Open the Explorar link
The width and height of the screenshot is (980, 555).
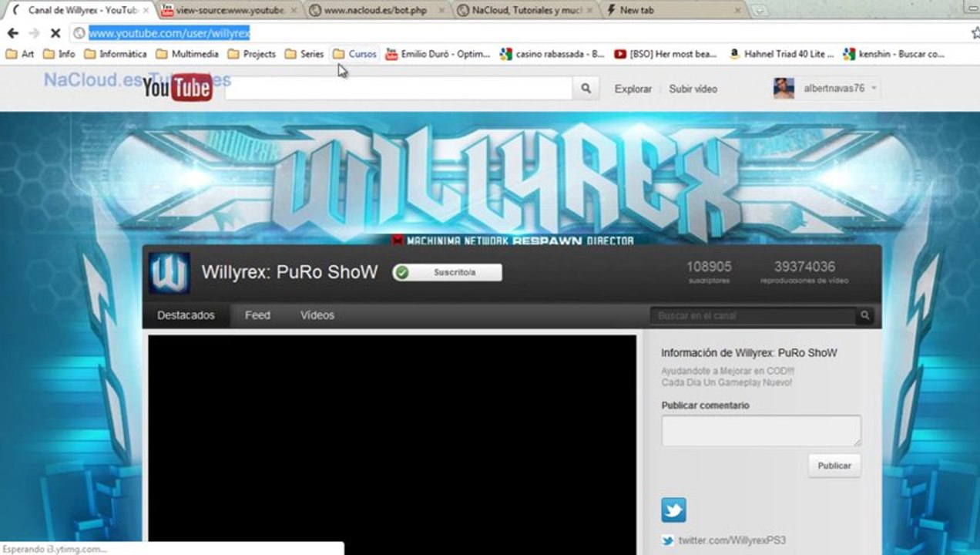coord(633,89)
